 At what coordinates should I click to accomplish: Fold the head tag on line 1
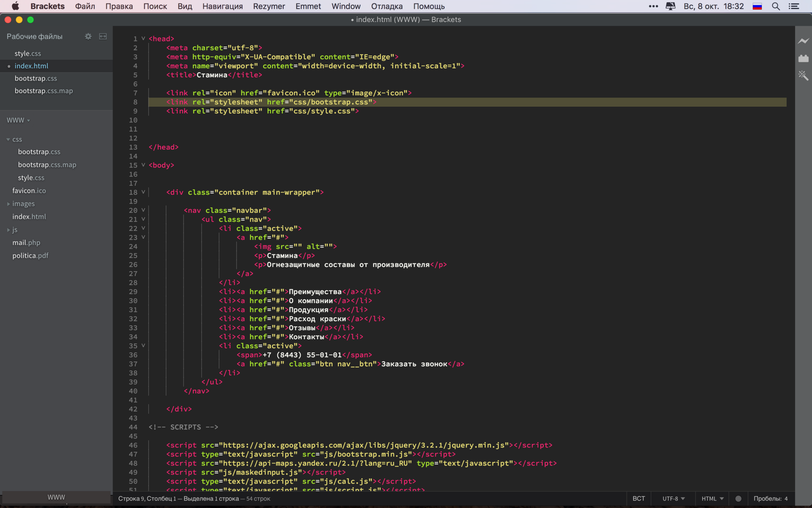(x=143, y=39)
